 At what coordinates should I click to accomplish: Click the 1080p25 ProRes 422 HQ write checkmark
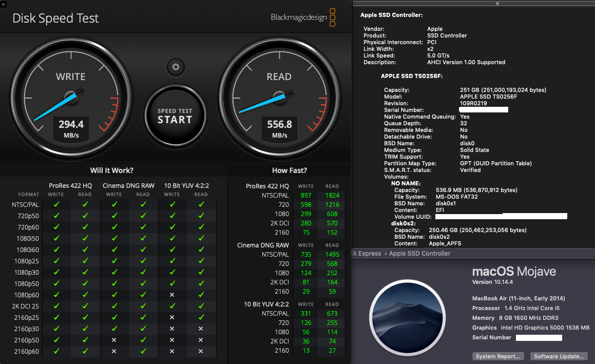click(56, 261)
